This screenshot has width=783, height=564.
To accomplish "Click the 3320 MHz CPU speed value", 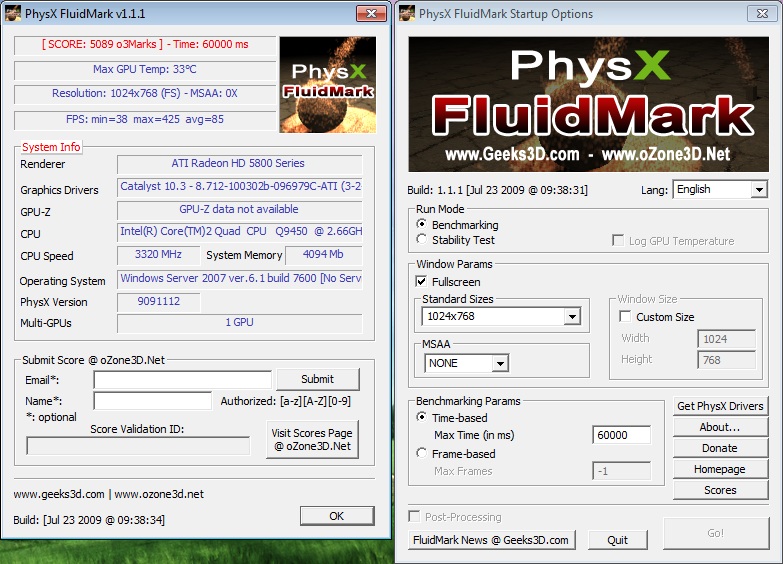I will tap(158, 254).
